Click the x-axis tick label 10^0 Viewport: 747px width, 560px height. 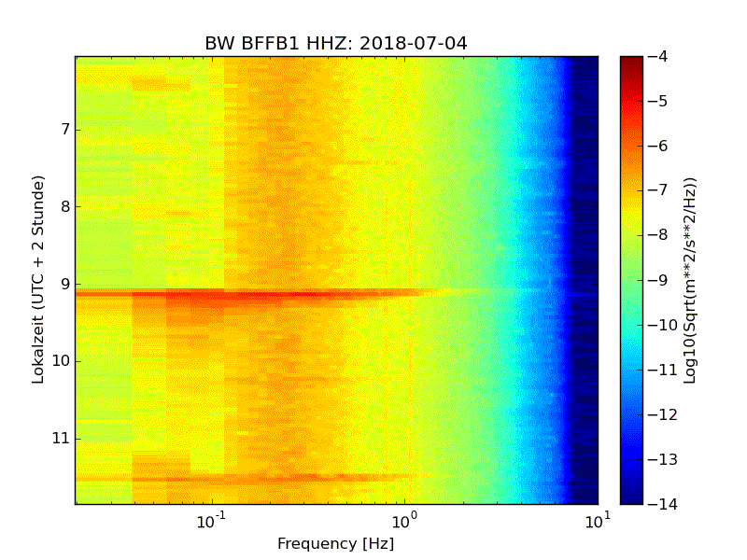coord(404,521)
